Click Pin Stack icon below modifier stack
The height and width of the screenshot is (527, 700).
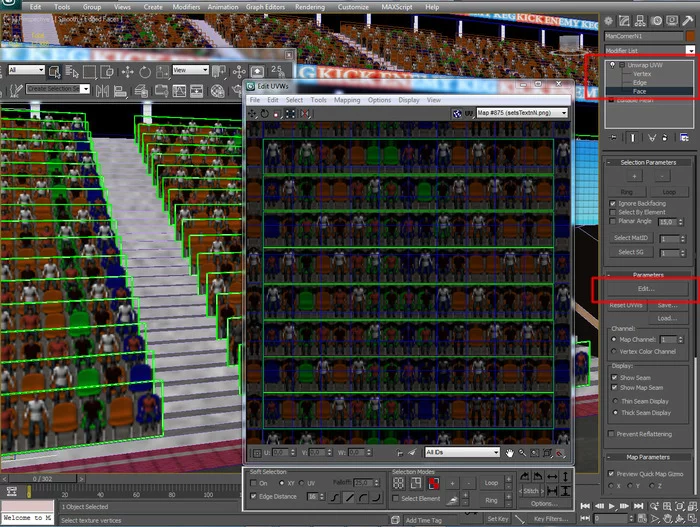click(x=612, y=138)
